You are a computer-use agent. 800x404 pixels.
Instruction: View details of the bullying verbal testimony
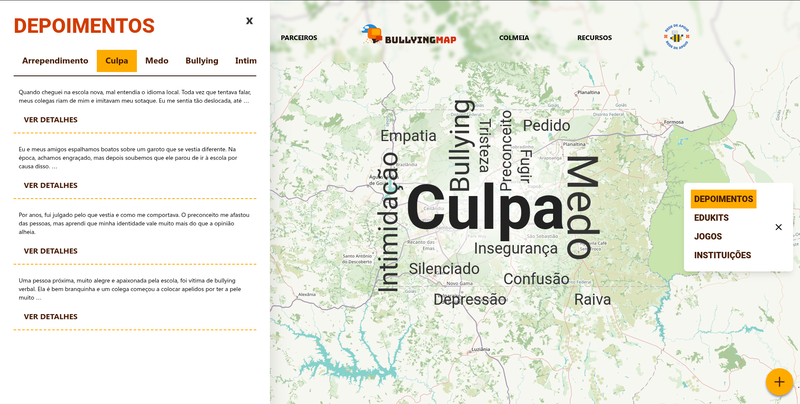coord(51,317)
